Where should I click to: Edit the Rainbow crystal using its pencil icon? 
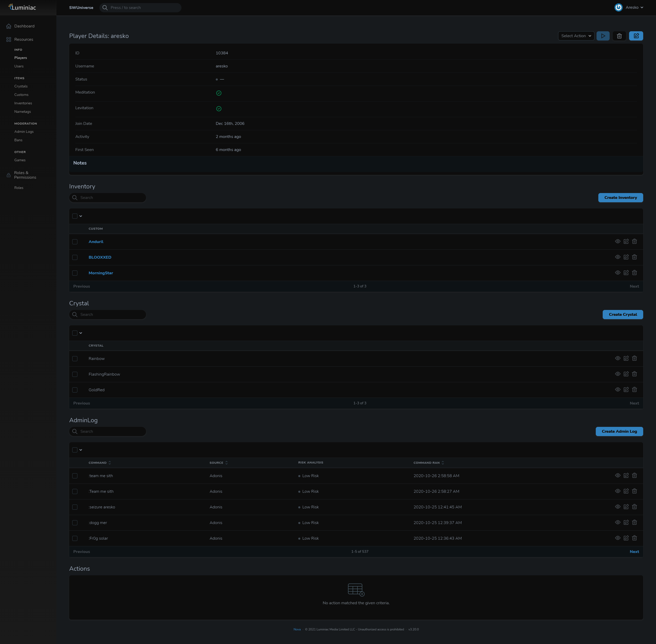pyautogui.click(x=626, y=358)
